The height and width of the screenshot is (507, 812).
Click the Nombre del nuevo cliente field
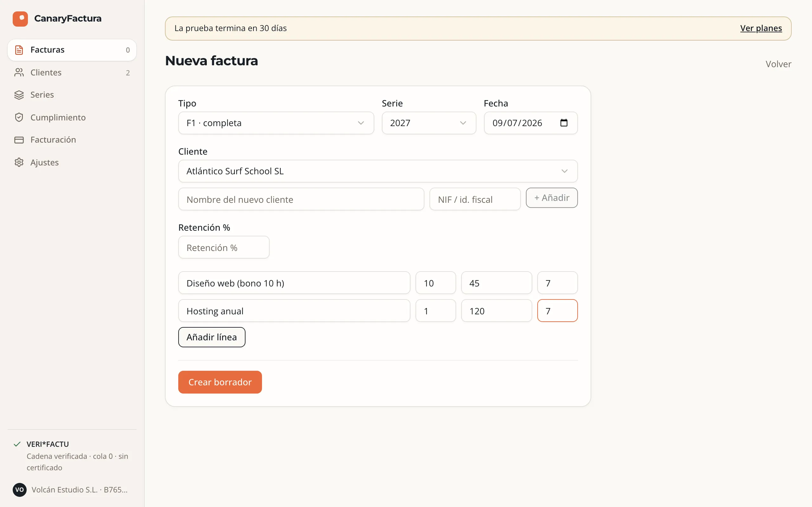click(301, 199)
